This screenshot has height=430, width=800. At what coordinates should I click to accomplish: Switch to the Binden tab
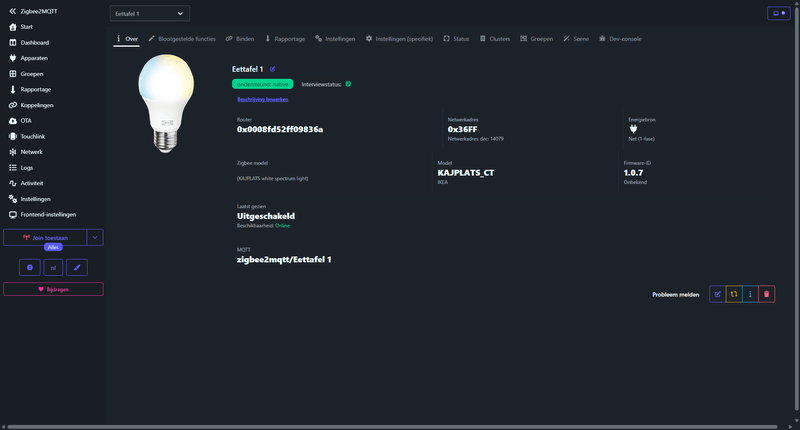[240, 39]
